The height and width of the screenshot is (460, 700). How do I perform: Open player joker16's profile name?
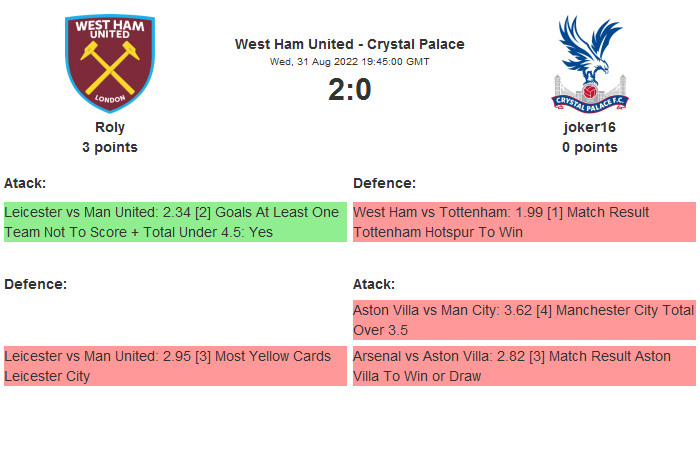(589, 127)
